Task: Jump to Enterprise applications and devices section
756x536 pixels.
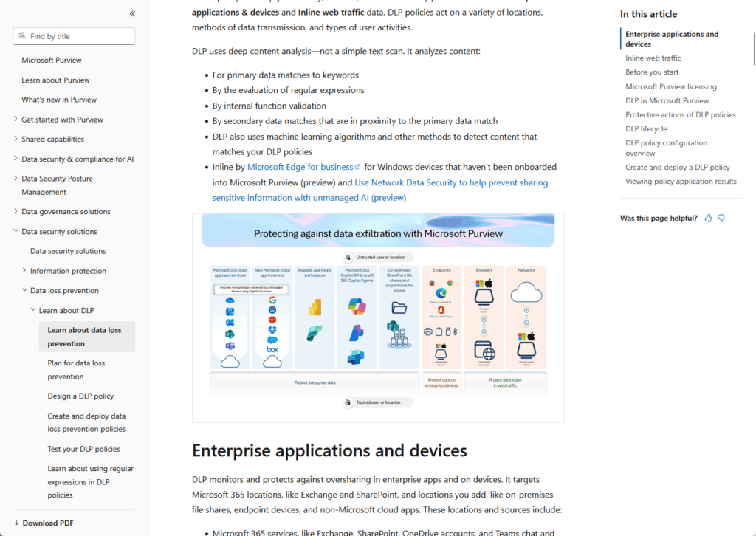Action: tap(672, 39)
